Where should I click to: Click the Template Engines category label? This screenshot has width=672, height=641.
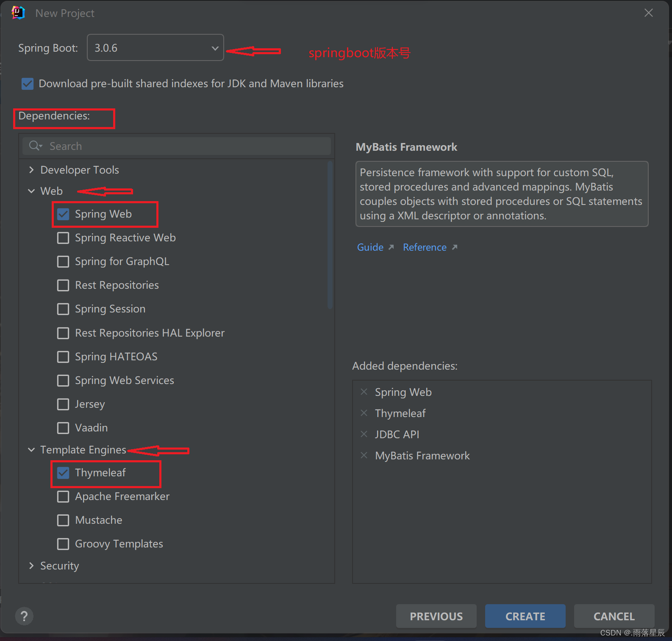pyautogui.click(x=83, y=450)
